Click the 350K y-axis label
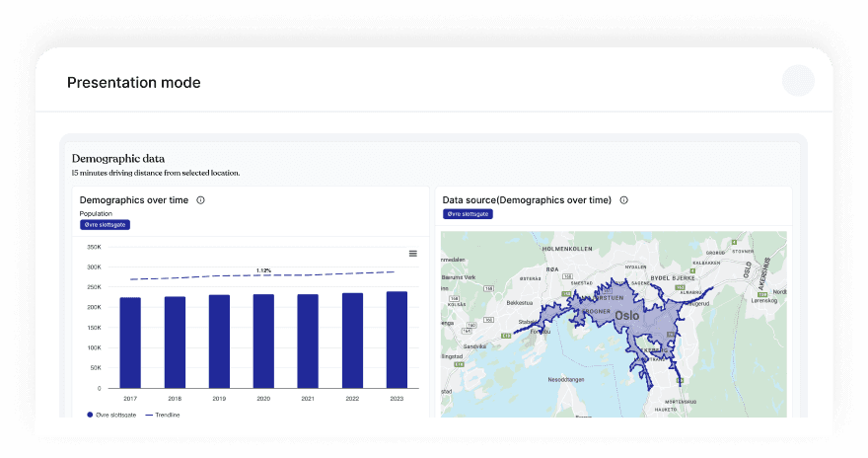 [x=94, y=247]
